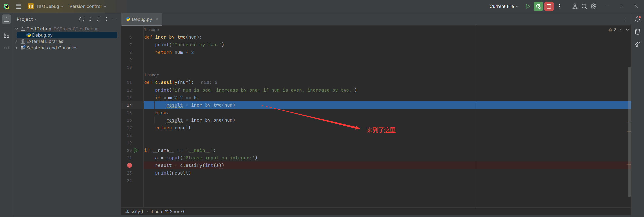Open the main hamburger menu
Viewport: 644px width, 217px height.
(18, 6)
